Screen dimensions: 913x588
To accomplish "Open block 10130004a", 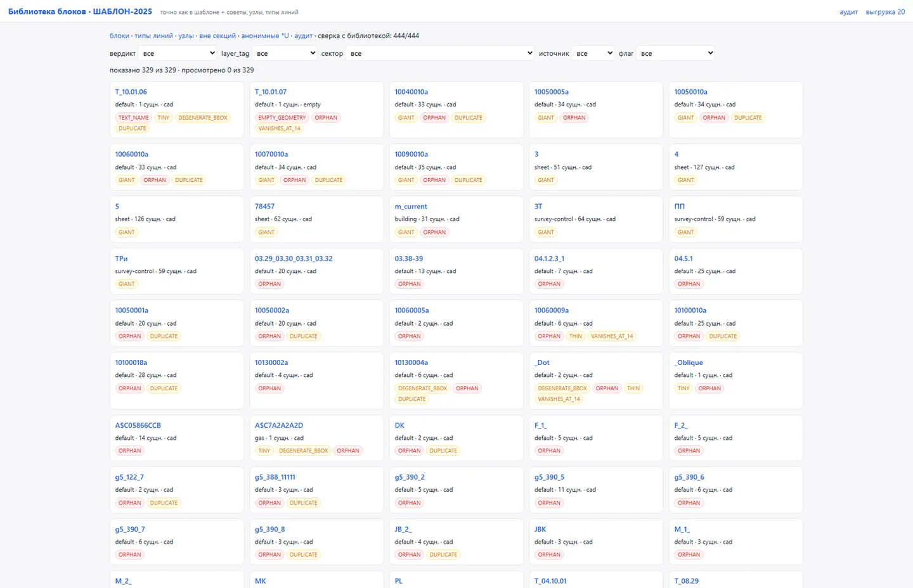I will tap(411, 362).
